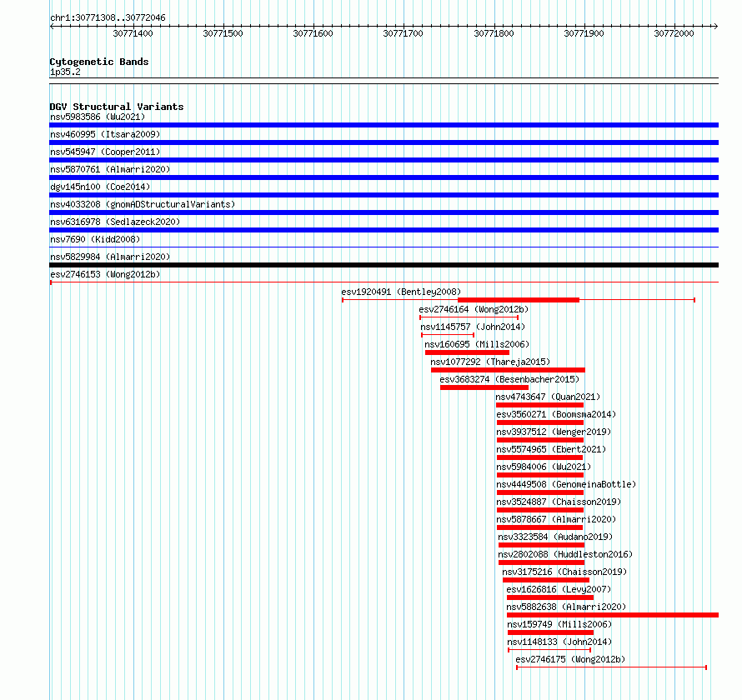
Task: Select esv3683274 (Besenbacher2015) label
Action: (x=509, y=379)
